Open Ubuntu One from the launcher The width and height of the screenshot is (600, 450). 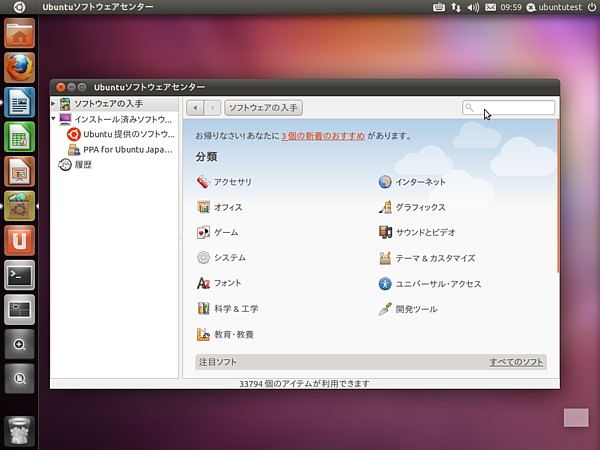click(x=20, y=240)
